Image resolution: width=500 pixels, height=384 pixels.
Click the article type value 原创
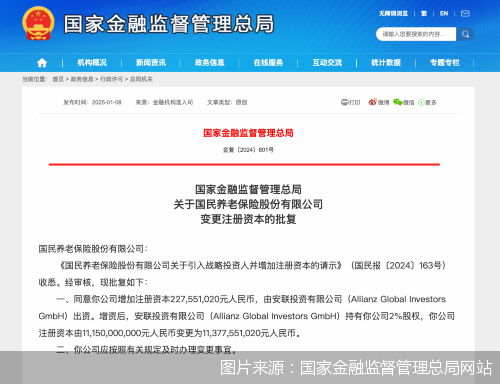click(241, 102)
